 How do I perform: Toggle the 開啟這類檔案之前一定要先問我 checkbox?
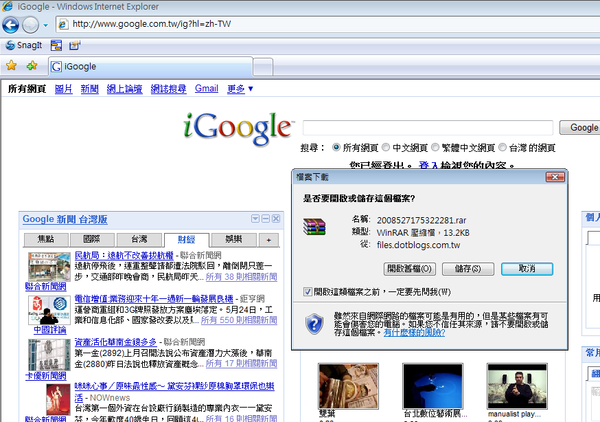pyautogui.click(x=308, y=292)
